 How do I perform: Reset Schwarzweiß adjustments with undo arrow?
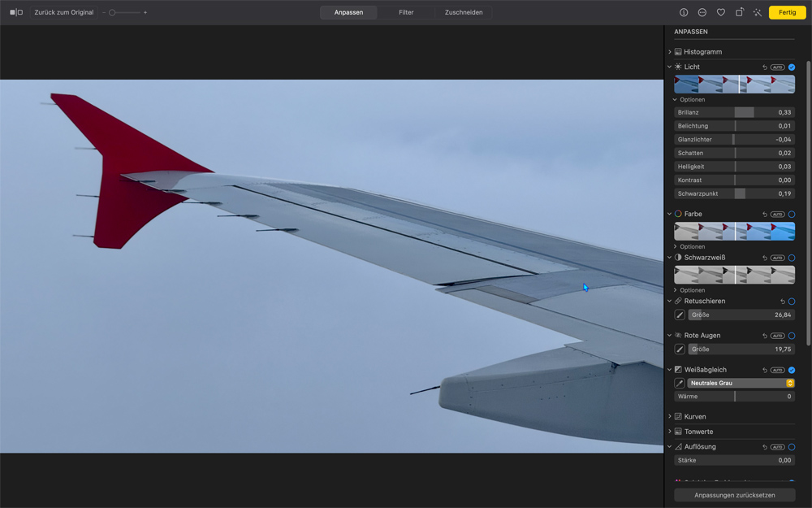[x=764, y=258]
